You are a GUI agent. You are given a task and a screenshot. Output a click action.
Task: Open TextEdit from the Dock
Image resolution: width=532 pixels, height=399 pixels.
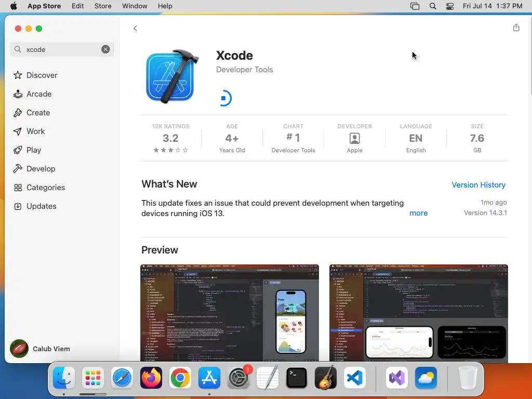click(x=268, y=377)
